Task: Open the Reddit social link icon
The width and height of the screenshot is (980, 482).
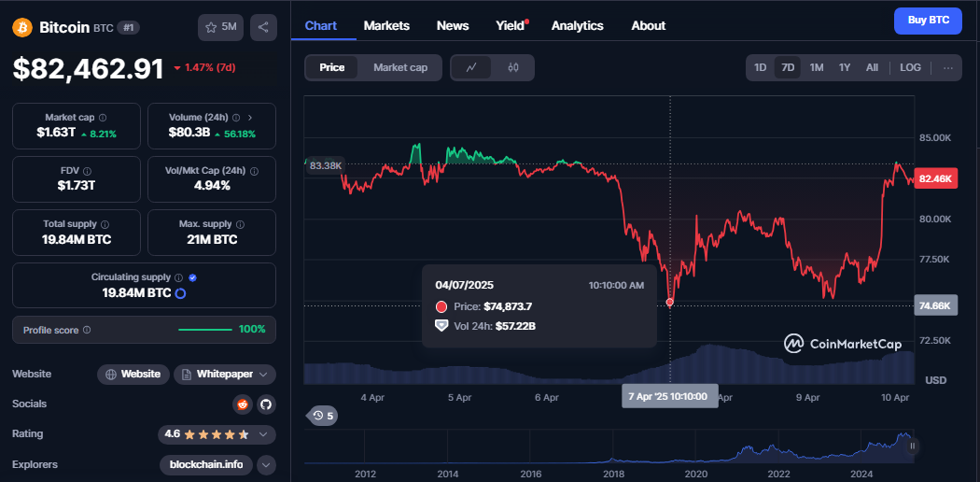Action: click(243, 404)
